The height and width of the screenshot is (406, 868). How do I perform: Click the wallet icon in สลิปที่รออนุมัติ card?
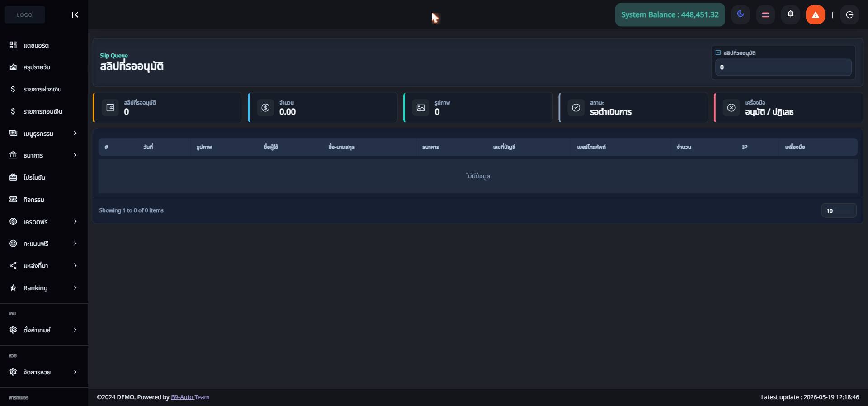click(110, 108)
